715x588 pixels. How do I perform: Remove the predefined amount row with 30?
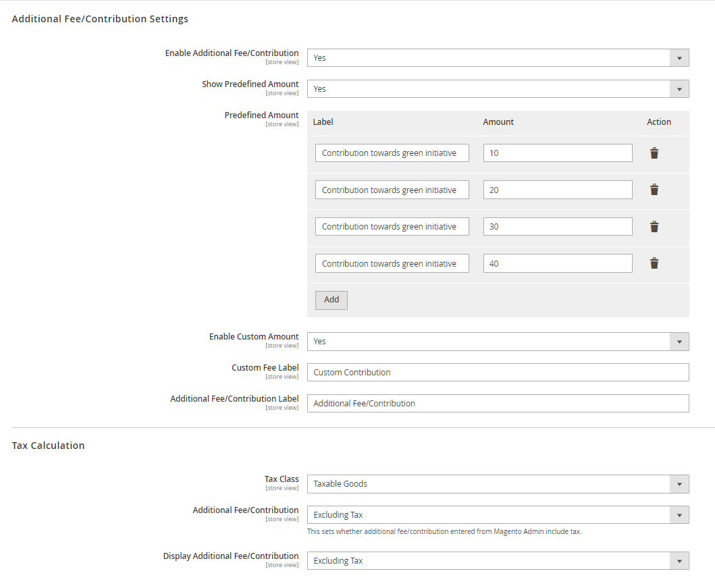[x=654, y=227]
